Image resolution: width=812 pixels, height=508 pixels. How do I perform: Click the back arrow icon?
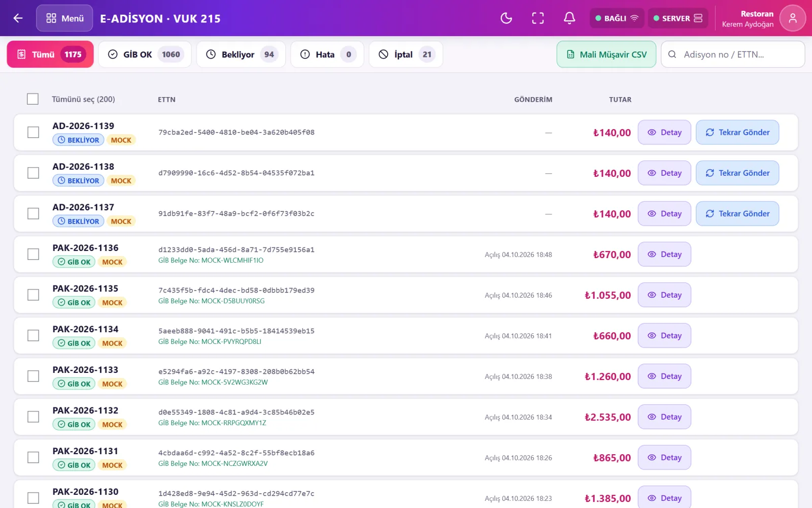point(18,18)
